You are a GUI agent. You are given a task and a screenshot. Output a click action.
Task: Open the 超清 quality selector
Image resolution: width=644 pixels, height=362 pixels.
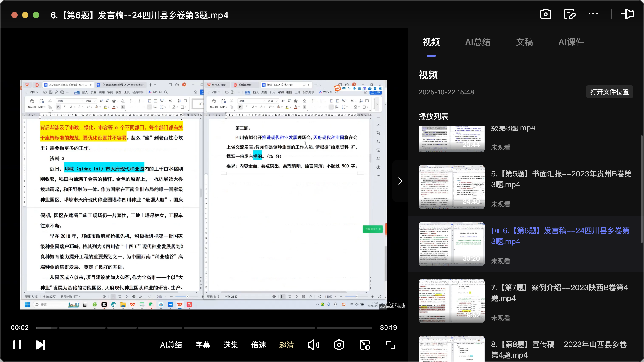286,345
